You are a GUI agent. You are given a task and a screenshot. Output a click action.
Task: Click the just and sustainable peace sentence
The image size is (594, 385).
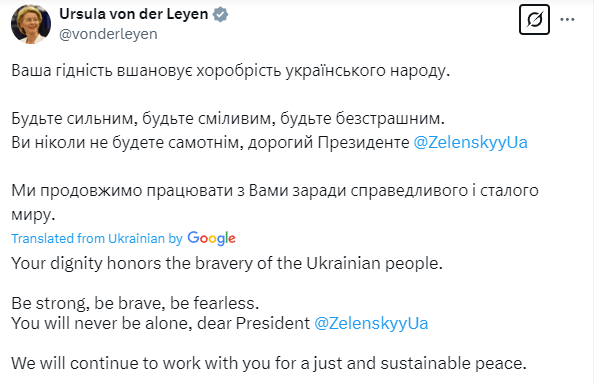[269, 363]
